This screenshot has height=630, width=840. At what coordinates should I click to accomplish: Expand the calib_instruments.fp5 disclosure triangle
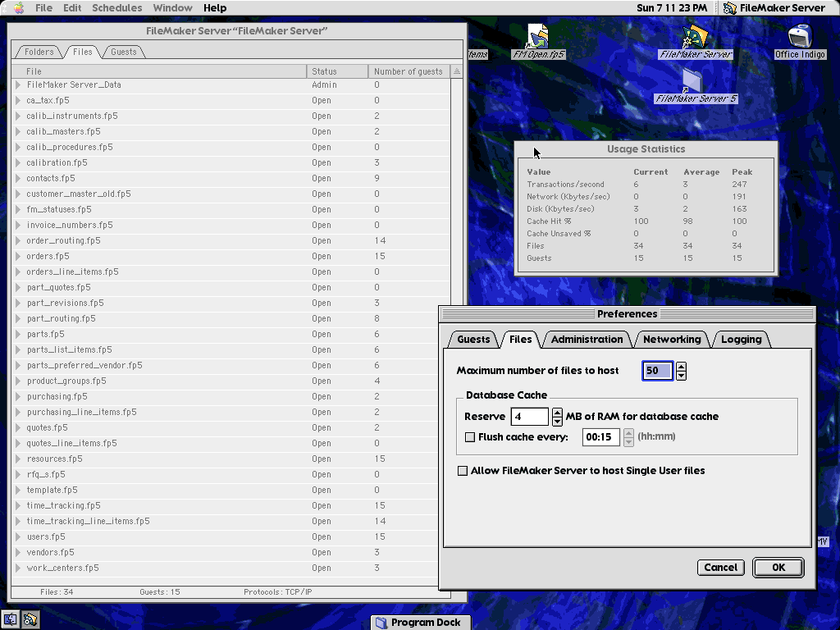[18, 116]
